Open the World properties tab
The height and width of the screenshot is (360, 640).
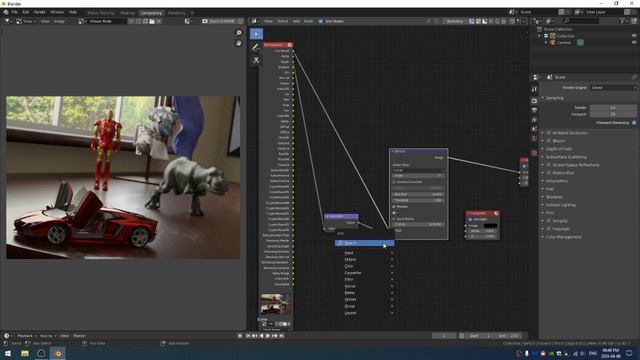[534, 139]
